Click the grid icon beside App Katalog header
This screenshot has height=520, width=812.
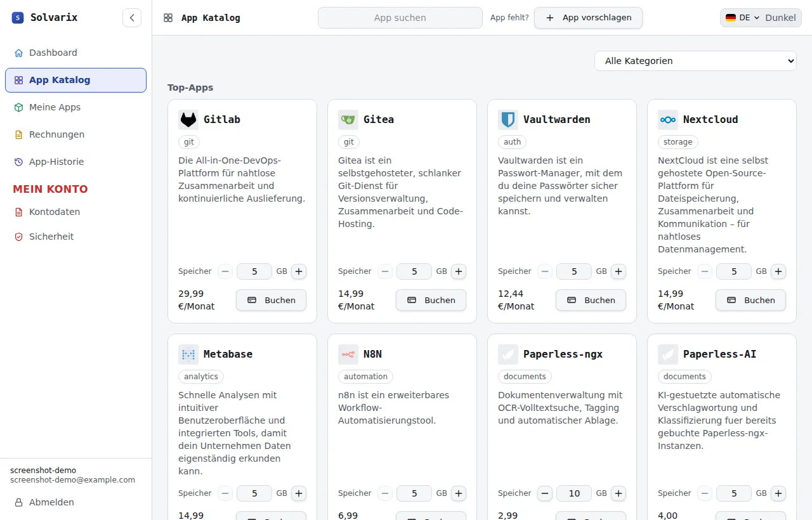click(168, 18)
